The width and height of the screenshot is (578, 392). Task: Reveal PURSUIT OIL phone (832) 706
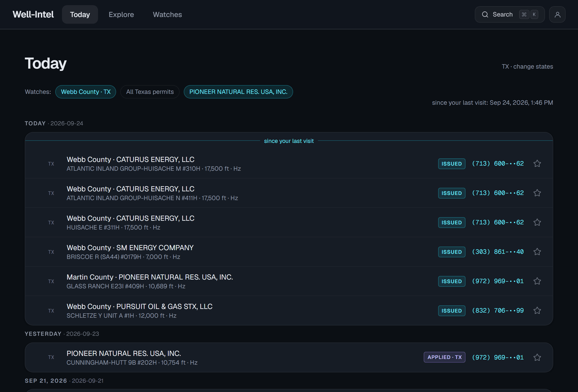point(498,311)
